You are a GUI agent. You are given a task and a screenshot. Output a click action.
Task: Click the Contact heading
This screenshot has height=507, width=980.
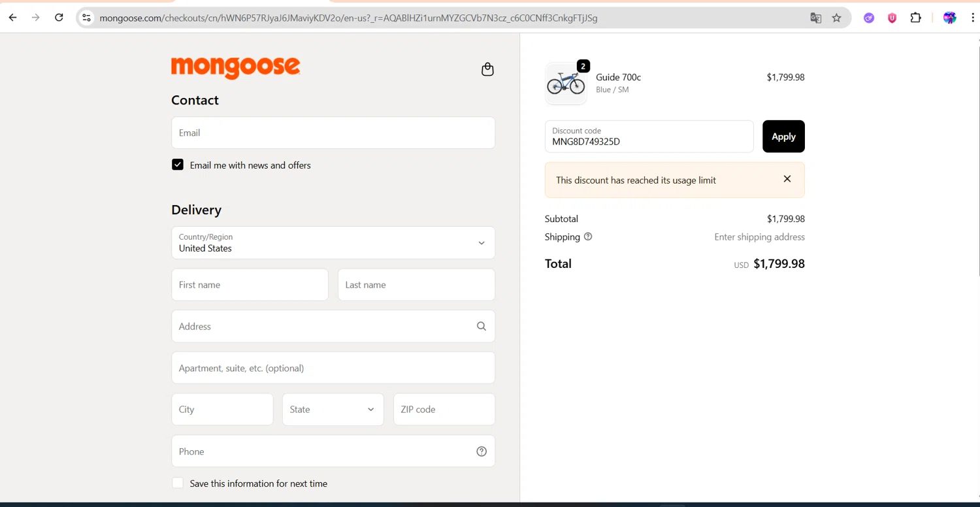pyautogui.click(x=195, y=100)
